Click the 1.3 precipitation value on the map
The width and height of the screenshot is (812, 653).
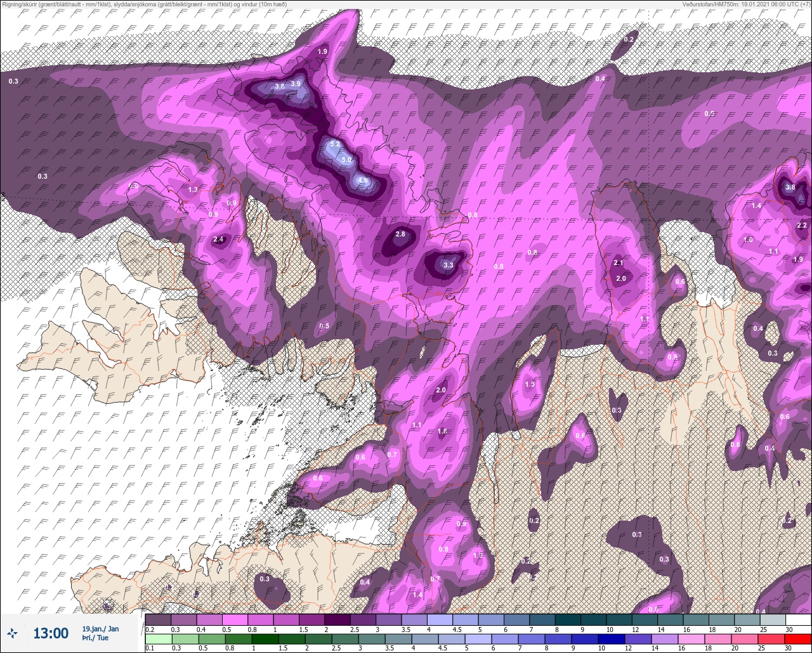(x=193, y=190)
